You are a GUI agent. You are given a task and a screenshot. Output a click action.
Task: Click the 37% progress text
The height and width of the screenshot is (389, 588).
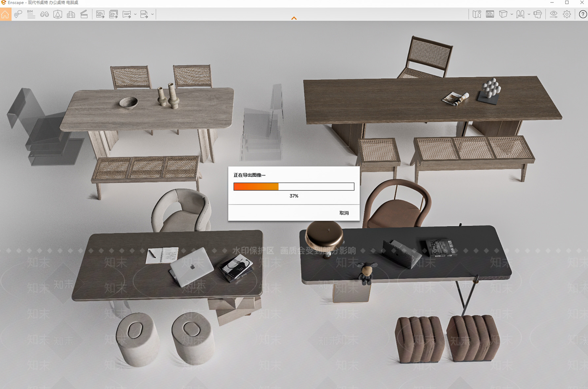294,196
